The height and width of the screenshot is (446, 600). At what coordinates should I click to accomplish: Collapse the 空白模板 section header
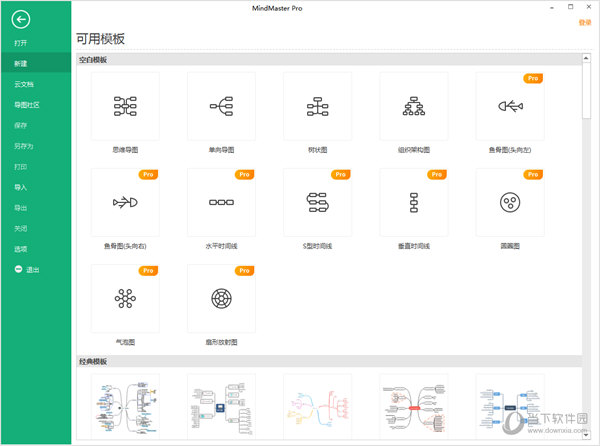click(x=93, y=60)
